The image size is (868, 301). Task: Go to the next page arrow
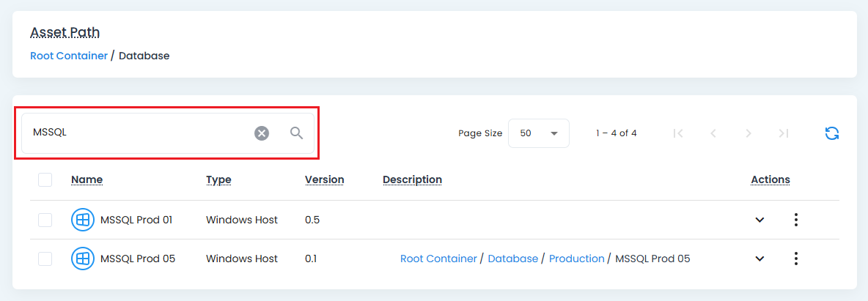(748, 133)
